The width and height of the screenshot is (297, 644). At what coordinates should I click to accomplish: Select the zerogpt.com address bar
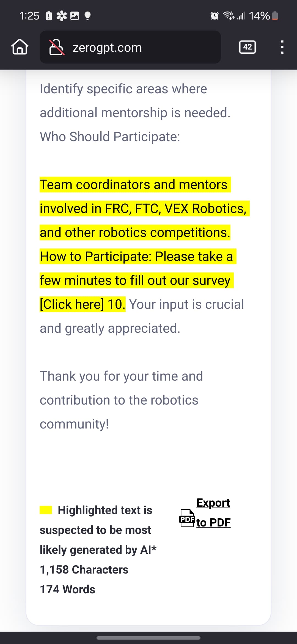[x=130, y=47]
